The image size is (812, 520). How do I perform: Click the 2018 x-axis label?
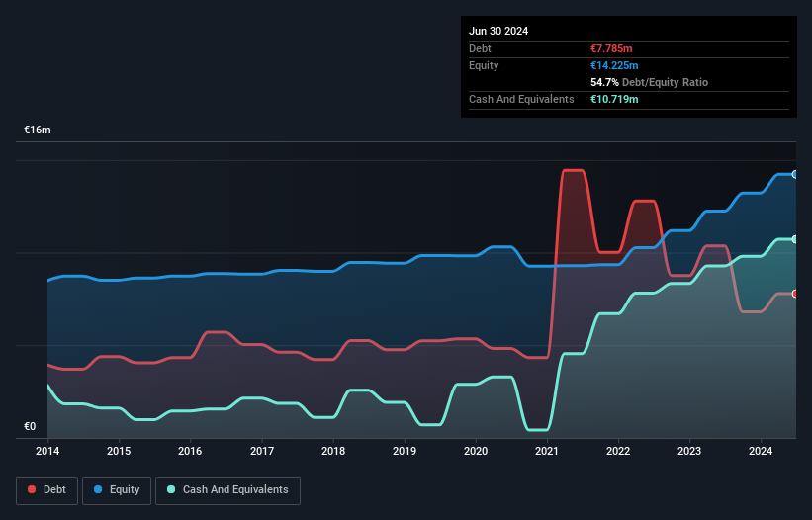(333, 451)
